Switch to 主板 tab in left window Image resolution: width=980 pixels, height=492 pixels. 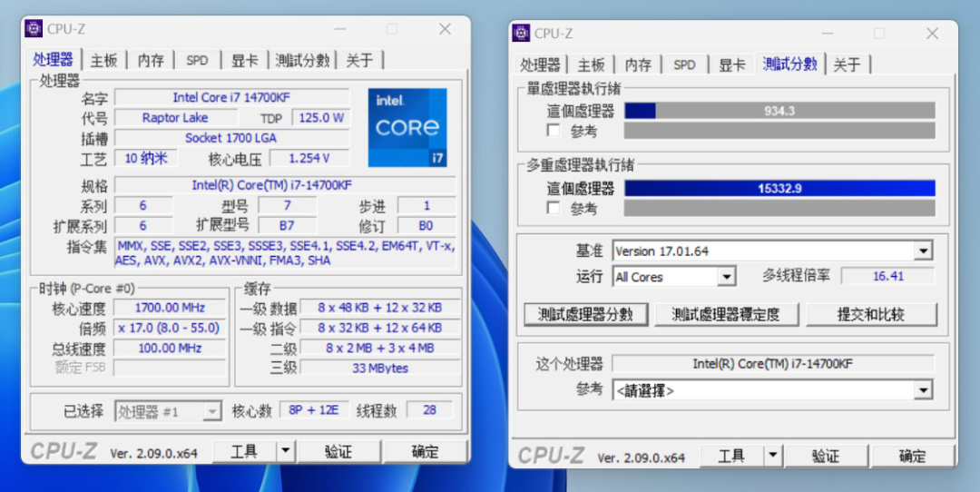(103, 60)
